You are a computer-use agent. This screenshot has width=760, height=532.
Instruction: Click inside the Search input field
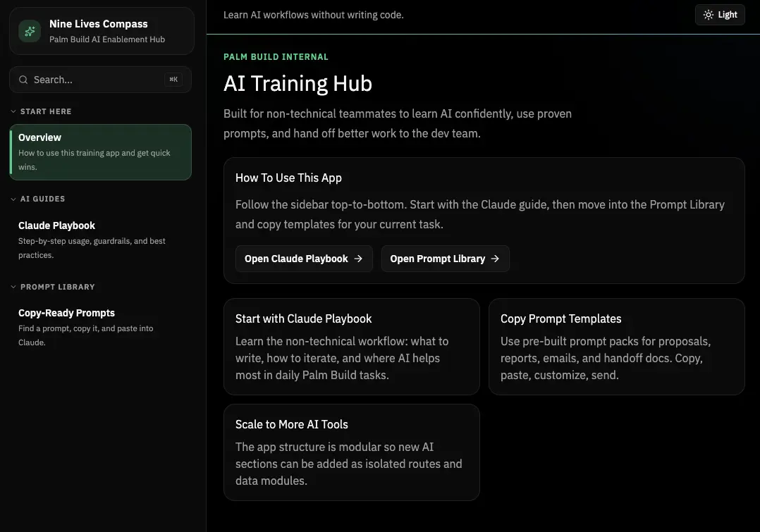92,80
